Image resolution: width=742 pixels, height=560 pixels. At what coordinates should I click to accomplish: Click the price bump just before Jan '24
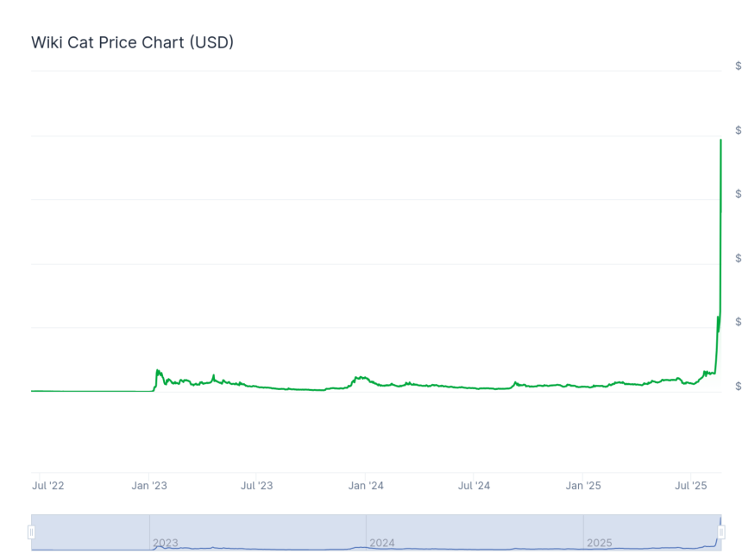click(357, 377)
